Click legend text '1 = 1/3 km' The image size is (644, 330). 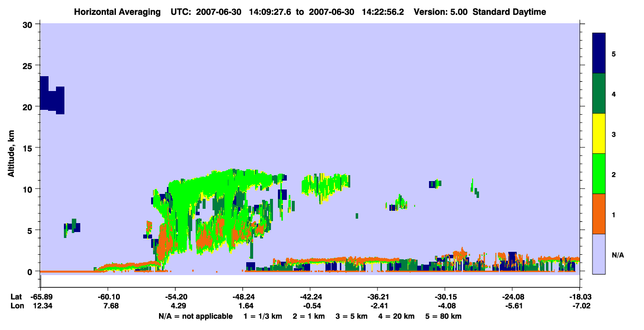point(263,316)
